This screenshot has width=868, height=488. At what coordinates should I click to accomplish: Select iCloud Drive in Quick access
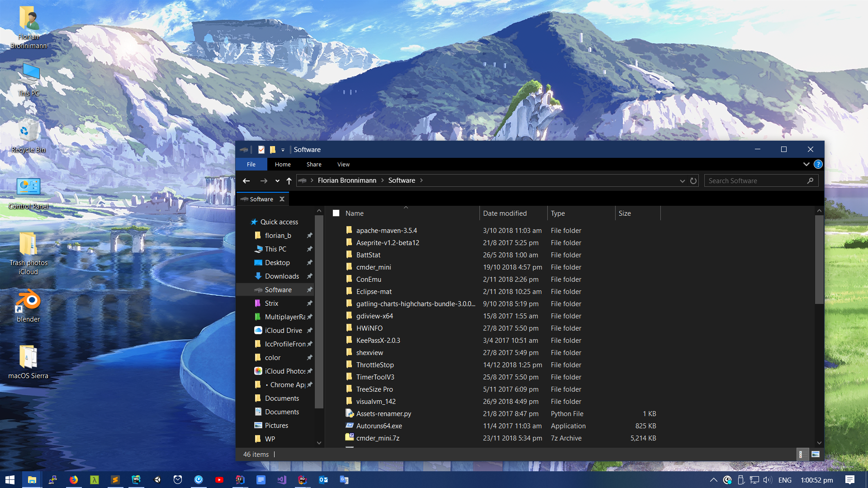click(x=283, y=331)
